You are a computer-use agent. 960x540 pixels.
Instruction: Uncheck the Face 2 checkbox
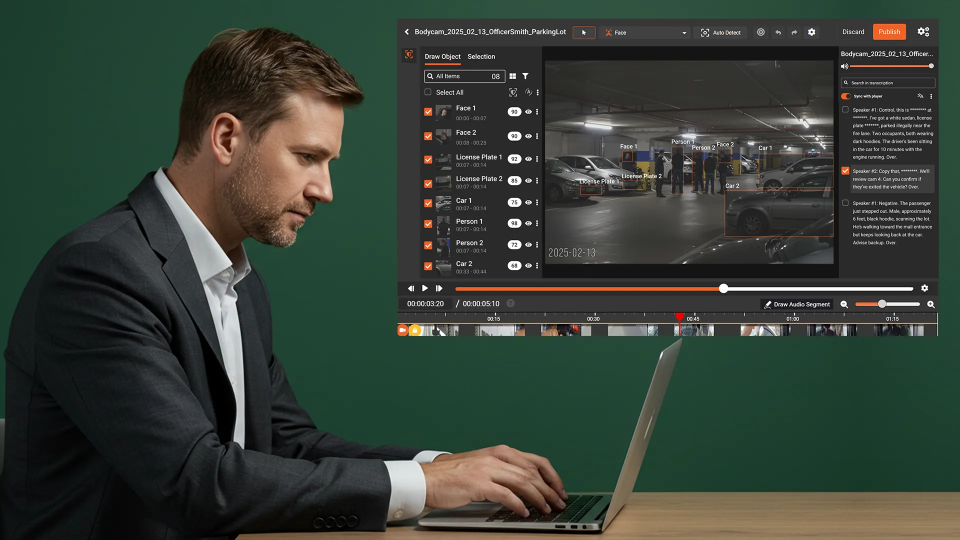click(x=428, y=136)
